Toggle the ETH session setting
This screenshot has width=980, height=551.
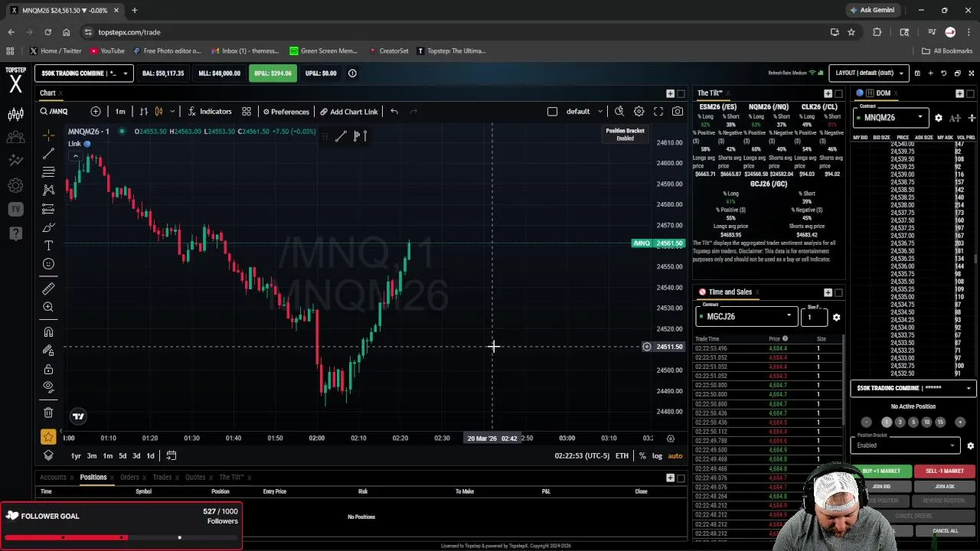coord(622,456)
